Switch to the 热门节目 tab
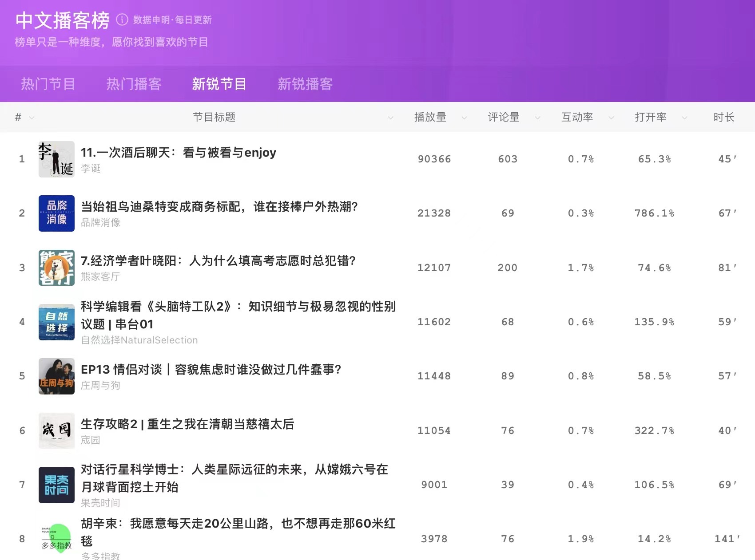 [x=48, y=84]
